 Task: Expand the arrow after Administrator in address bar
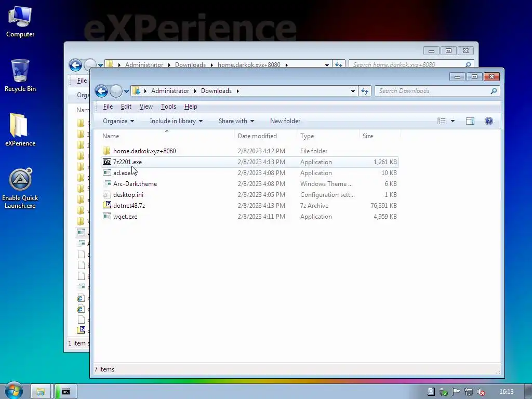pos(195,91)
